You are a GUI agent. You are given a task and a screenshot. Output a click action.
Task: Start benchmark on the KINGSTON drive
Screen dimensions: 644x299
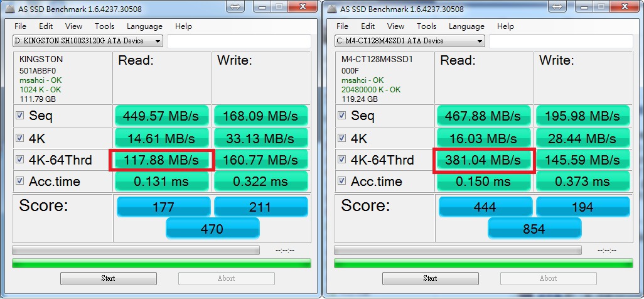[x=109, y=278]
